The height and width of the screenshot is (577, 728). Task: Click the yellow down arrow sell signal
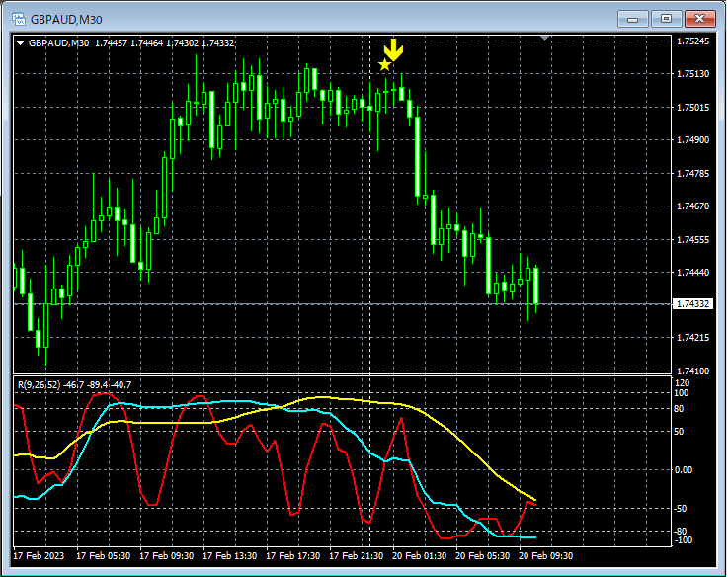394,50
